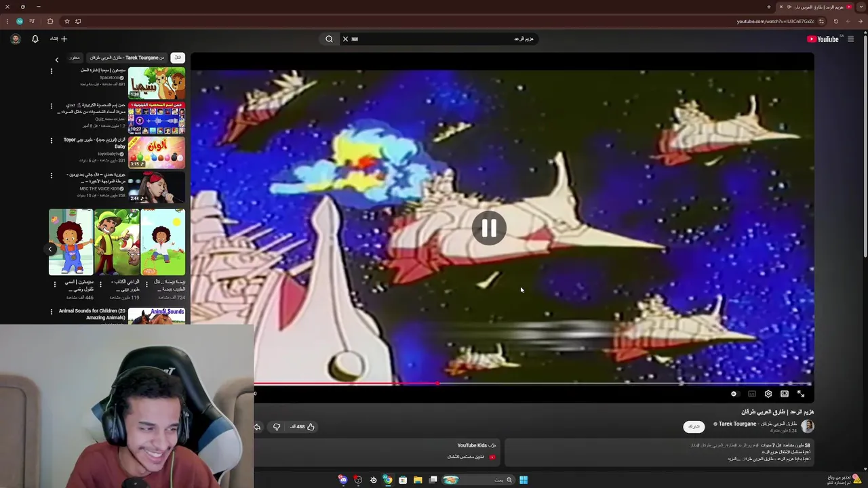868x488 pixels.
Task: Open File Explorer from the taskbar
Action: coord(418,480)
